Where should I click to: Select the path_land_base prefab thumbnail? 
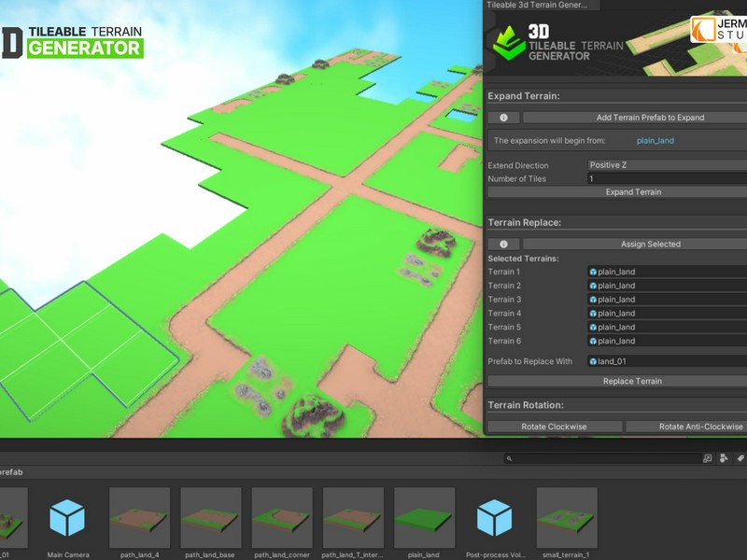210,518
